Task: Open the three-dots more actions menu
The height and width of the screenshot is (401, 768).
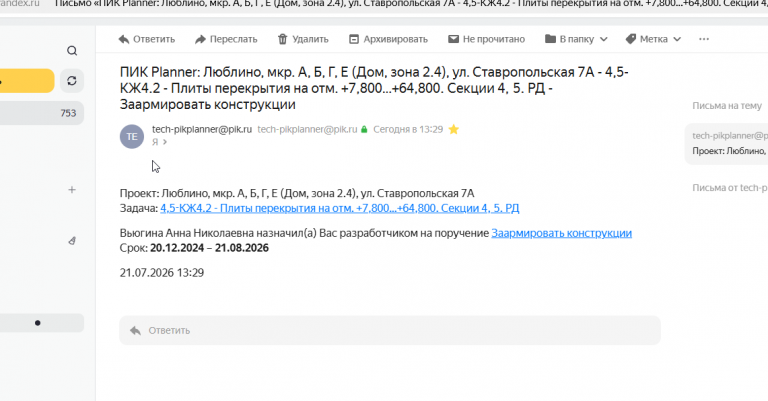Action: click(704, 39)
